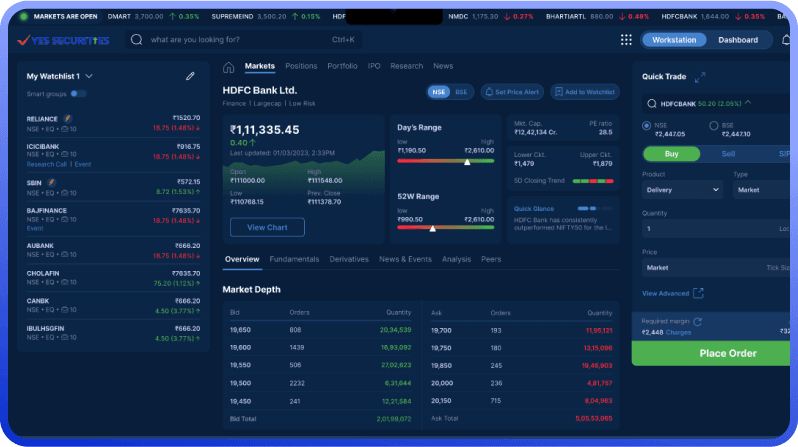This screenshot has height=447, width=798.
Task: Click the lightning icon next to RELIANCE
Action: click(x=68, y=118)
